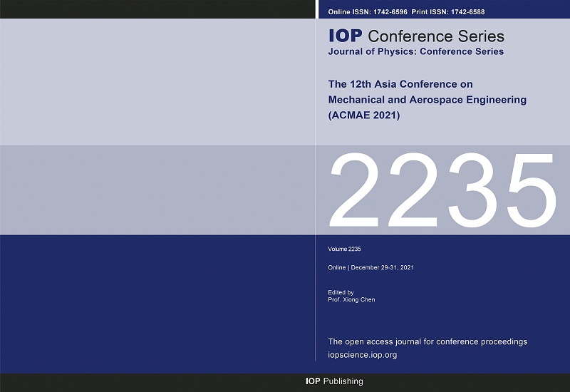Screen dimensions: 570x392
Task: Click the IOP Conference Series heading
Action: 416,36
